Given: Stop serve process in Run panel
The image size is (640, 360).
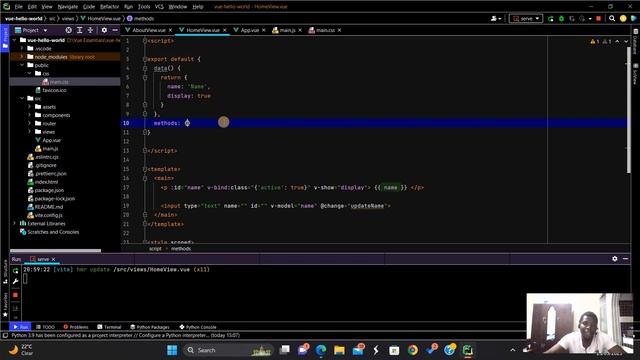Looking at the screenshot, I should tap(16, 295).
